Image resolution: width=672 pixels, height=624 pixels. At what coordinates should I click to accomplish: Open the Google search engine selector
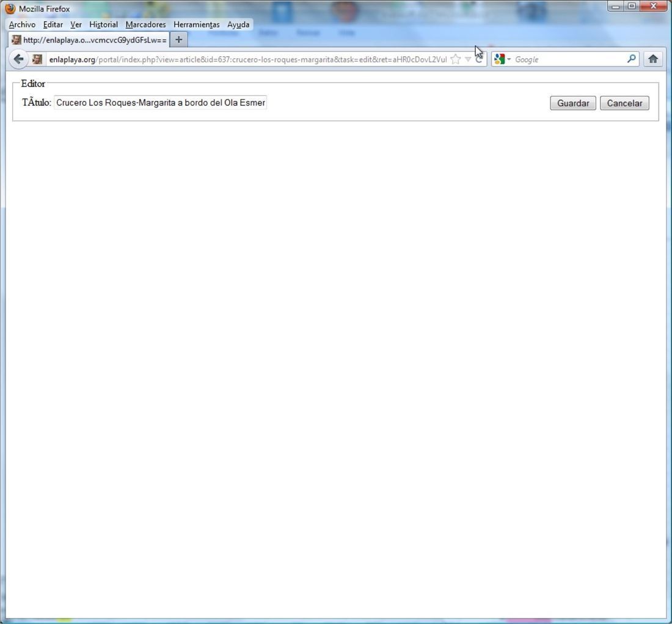point(502,59)
